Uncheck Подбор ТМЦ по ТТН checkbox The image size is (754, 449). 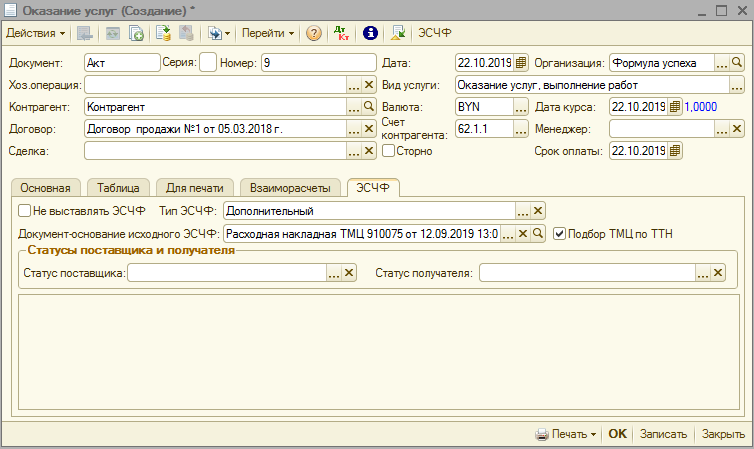(x=559, y=234)
